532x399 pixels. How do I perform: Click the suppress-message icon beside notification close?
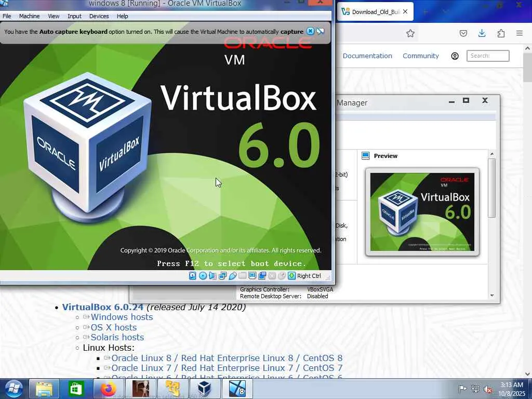320,31
